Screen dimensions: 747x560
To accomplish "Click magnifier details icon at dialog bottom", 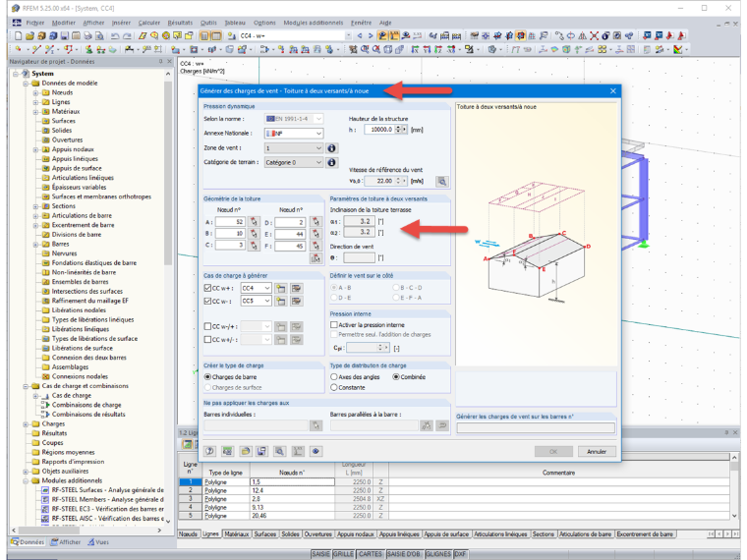I will point(280,451).
